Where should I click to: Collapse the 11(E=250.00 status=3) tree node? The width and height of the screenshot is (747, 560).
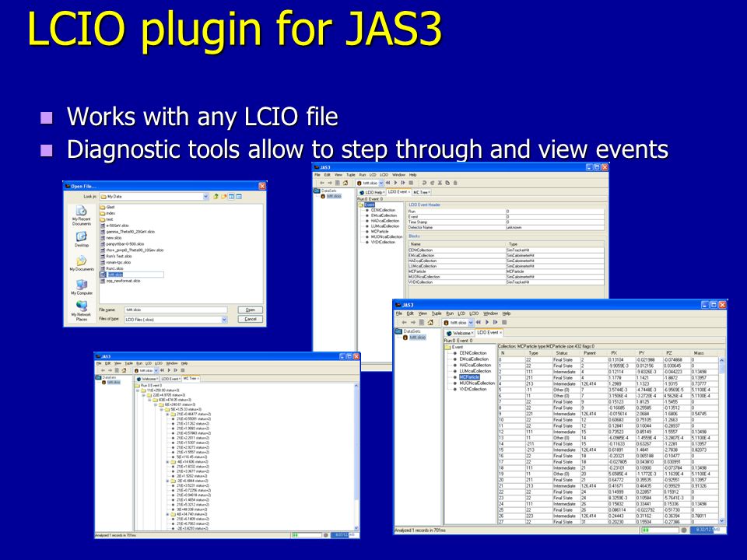tap(138, 390)
